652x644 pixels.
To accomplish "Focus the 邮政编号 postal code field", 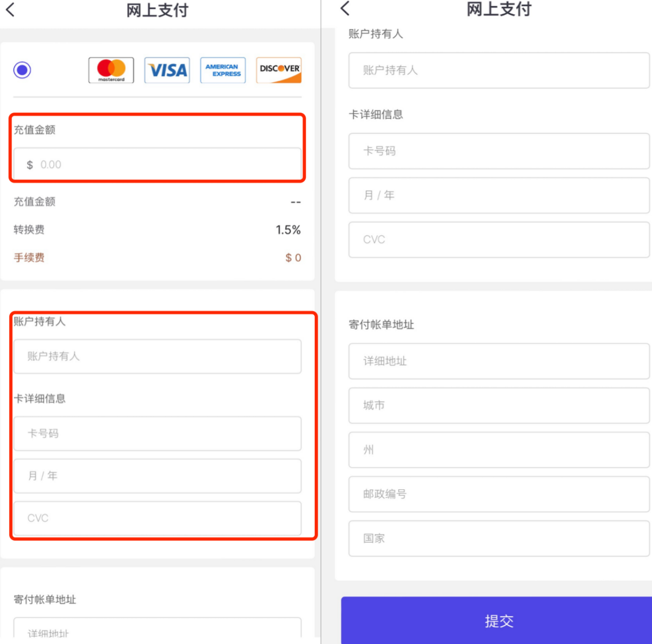I will coord(499,494).
